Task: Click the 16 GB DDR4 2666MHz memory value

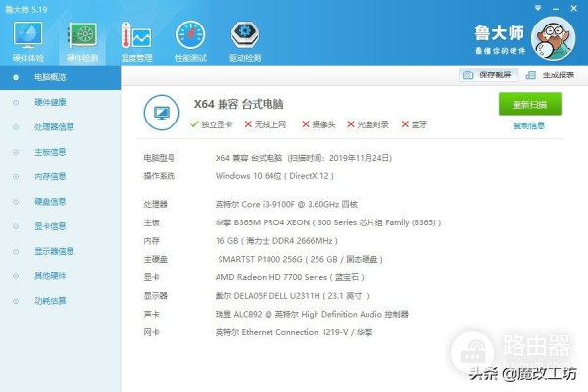Action: tap(276, 241)
